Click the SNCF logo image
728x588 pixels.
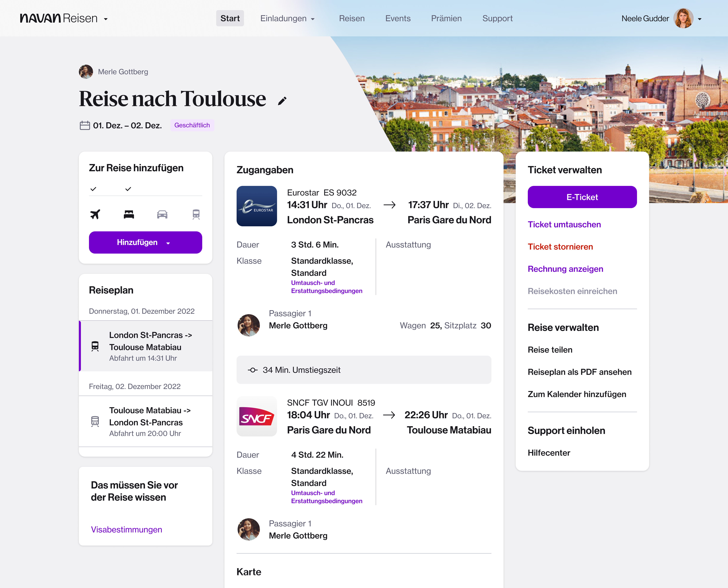[256, 416]
